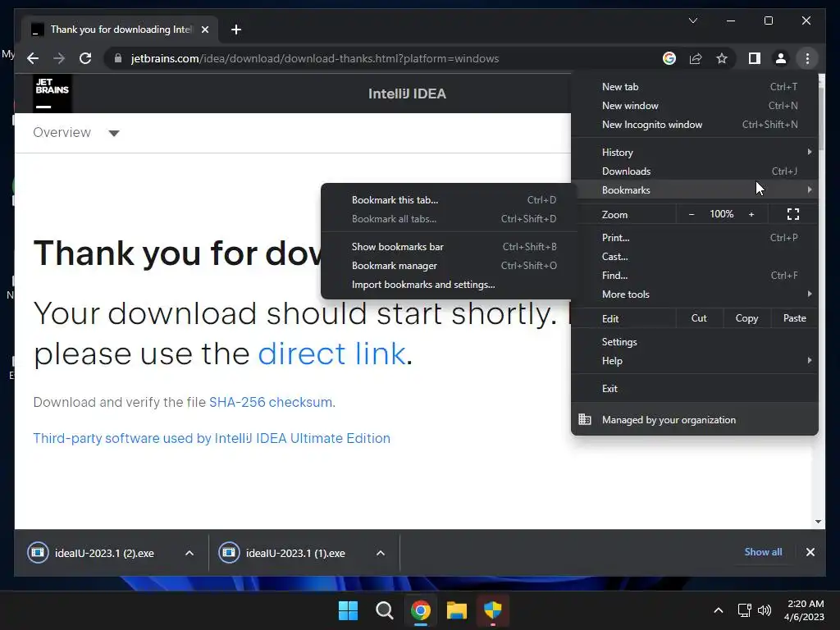
Task: Click Chrome icon in taskbar
Action: [x=421, y=610]
